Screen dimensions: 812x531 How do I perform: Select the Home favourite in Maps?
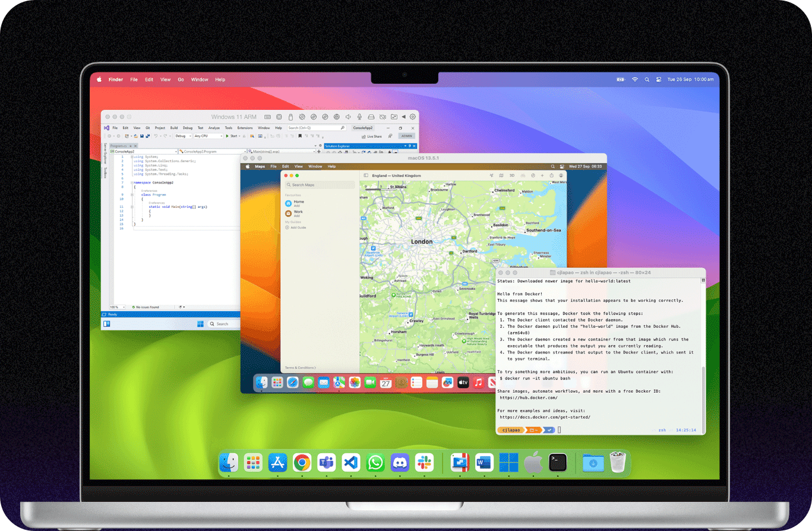pos(295,204)
